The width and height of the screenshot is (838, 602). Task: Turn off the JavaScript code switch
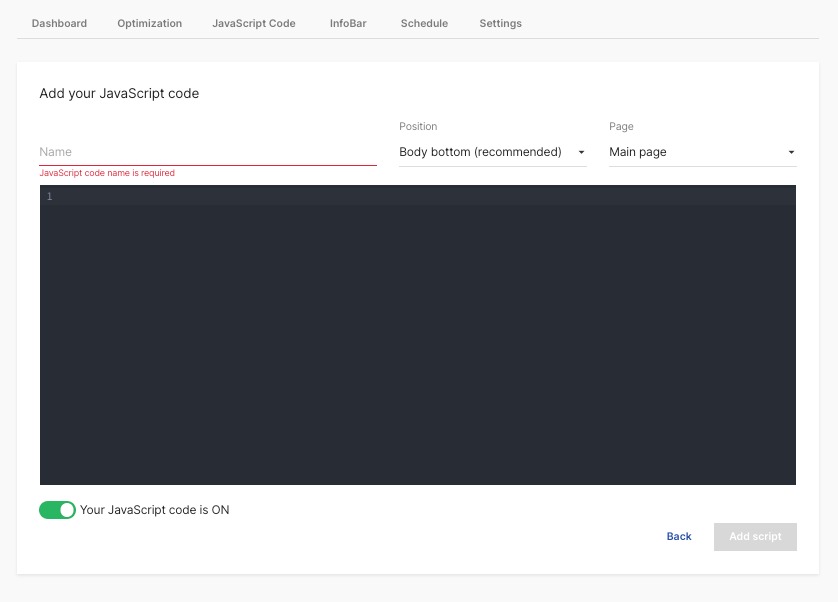pos(57,509)
